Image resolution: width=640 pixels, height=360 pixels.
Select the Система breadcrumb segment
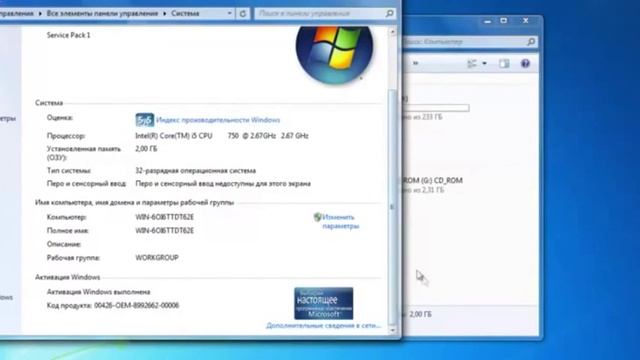pos(185,13)
